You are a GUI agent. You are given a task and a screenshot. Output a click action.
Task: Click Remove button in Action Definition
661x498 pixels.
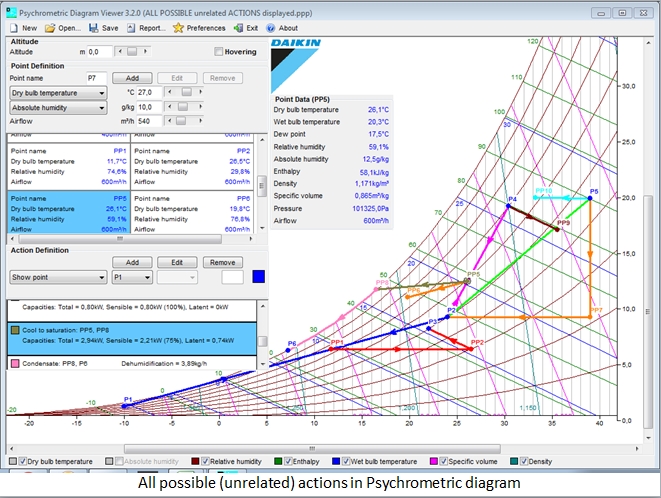(222, 262)
